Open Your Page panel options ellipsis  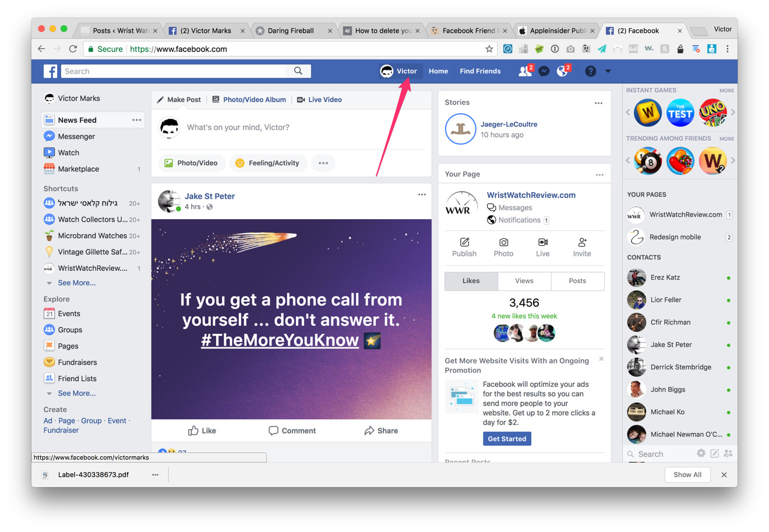[599, 175]
